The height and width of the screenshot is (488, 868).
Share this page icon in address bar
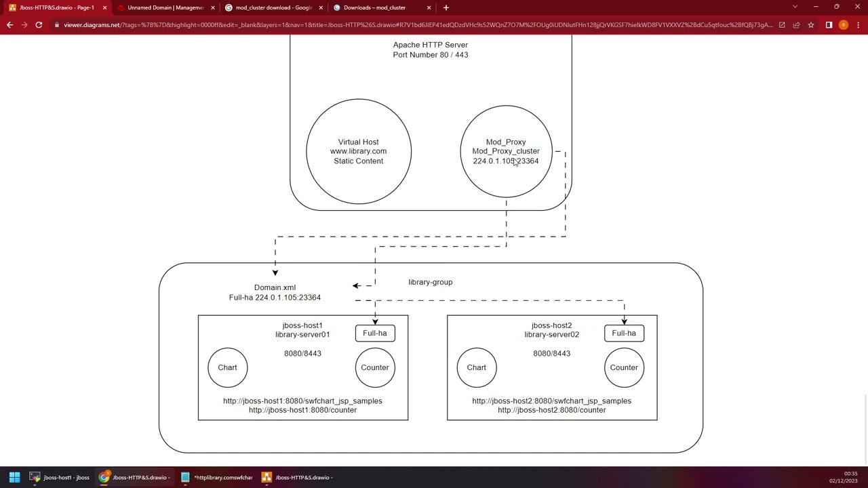[796, 25]
